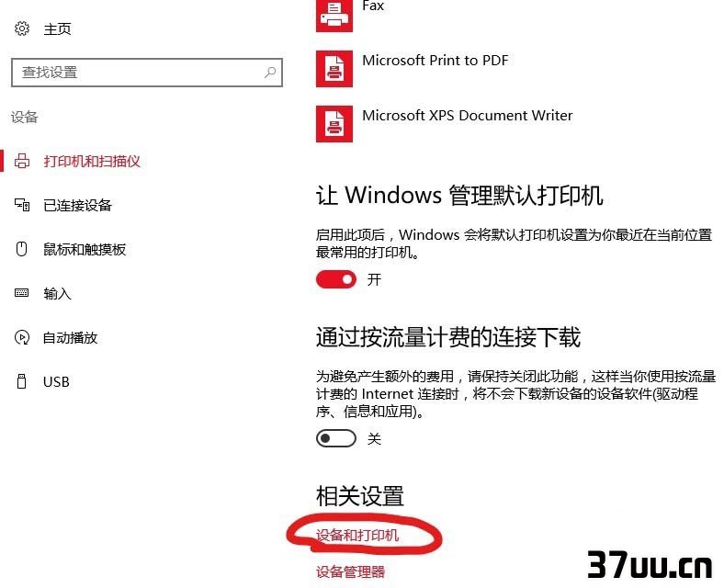Click the USB drive icon
The height and width of the screenshot is (588, 724).
[x=22, y=381]
